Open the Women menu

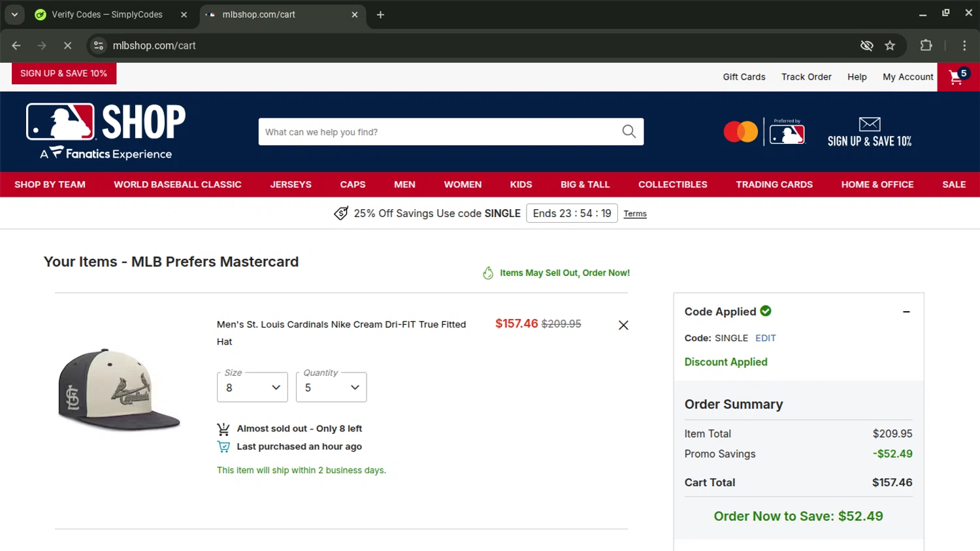463,184
